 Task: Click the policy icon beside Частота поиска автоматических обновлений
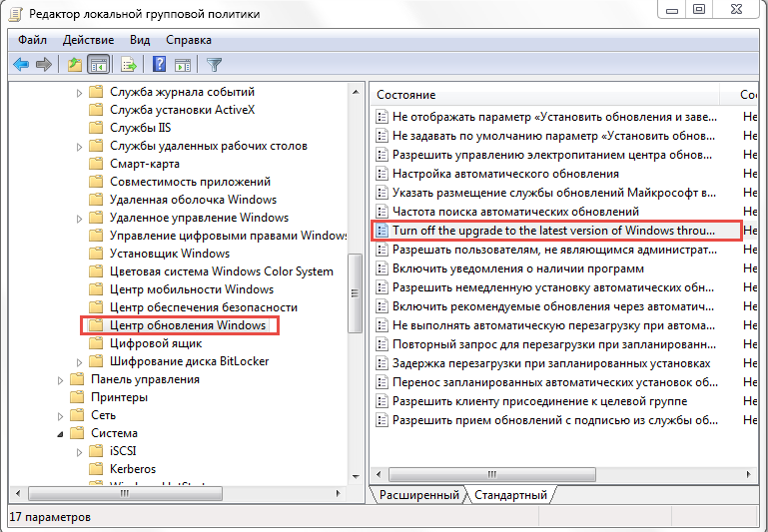pyautogui.click(x=382, y=212)
